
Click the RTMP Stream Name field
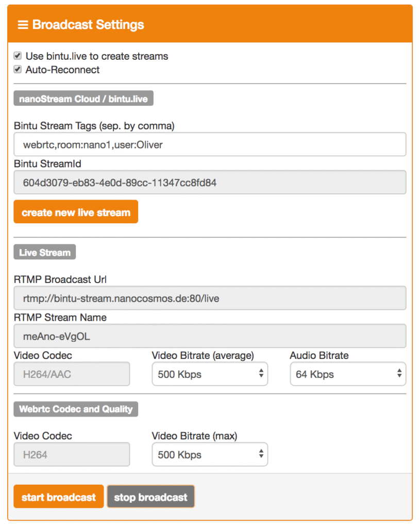tap(210, 336)
